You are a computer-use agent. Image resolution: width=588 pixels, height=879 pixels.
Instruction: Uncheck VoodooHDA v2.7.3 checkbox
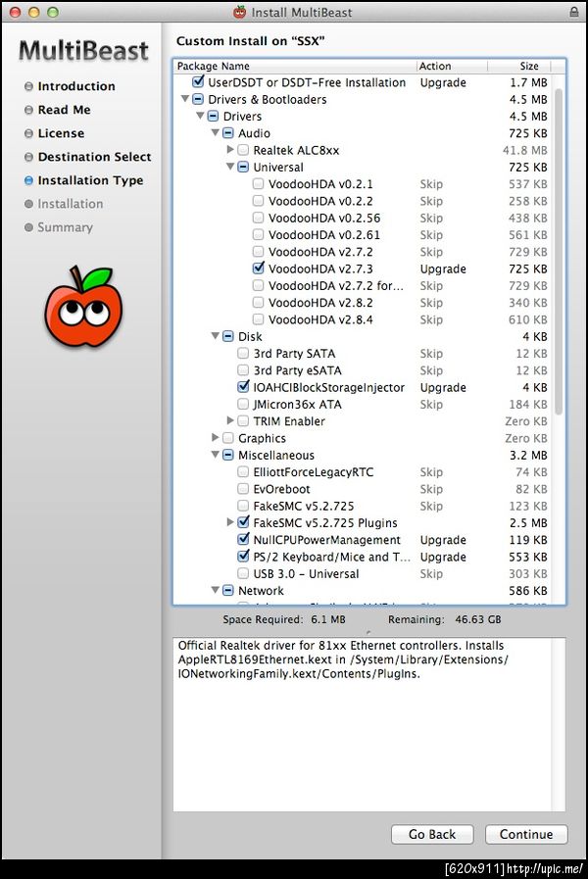[x=258, y=268]
